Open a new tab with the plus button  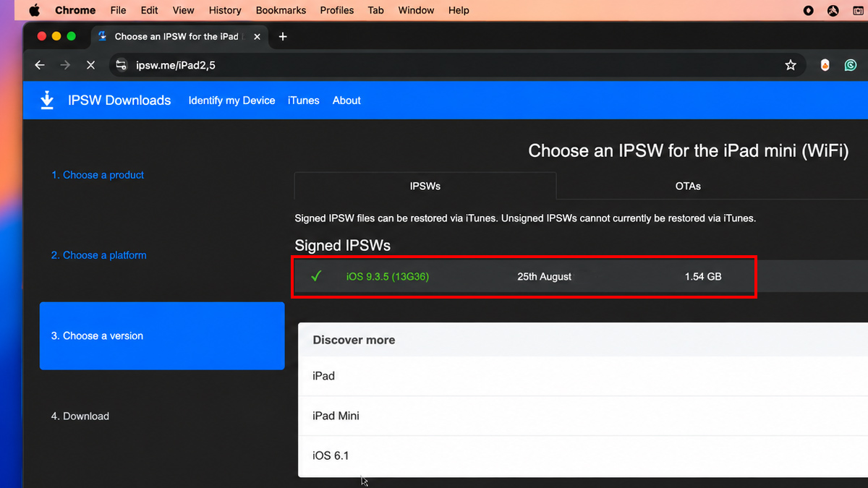pyautogui.click(x=283, y=36)
